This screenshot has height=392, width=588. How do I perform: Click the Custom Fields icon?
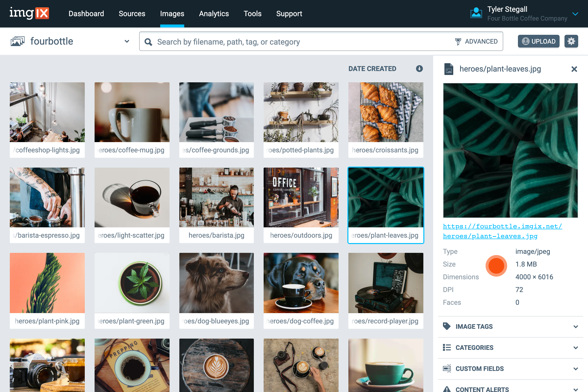[446, 368]
